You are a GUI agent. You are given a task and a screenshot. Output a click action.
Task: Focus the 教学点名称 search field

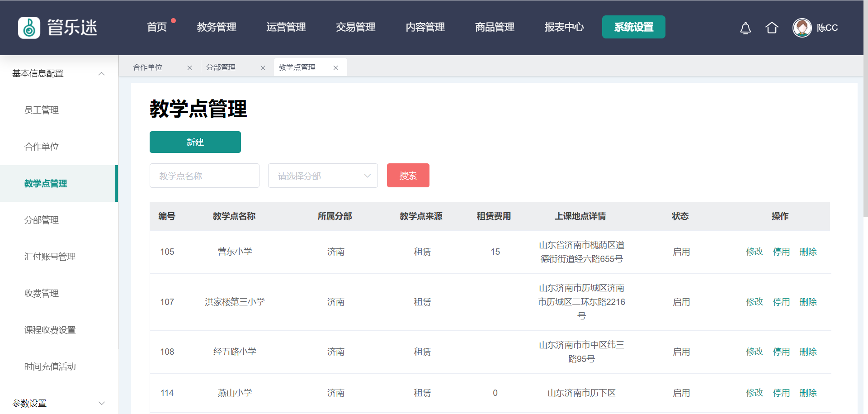204,176
